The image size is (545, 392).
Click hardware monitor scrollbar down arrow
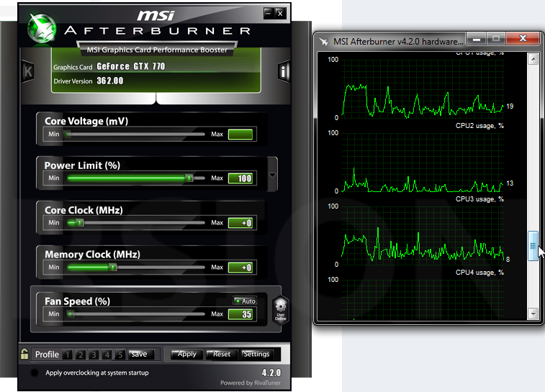click(x=533, y=314)
